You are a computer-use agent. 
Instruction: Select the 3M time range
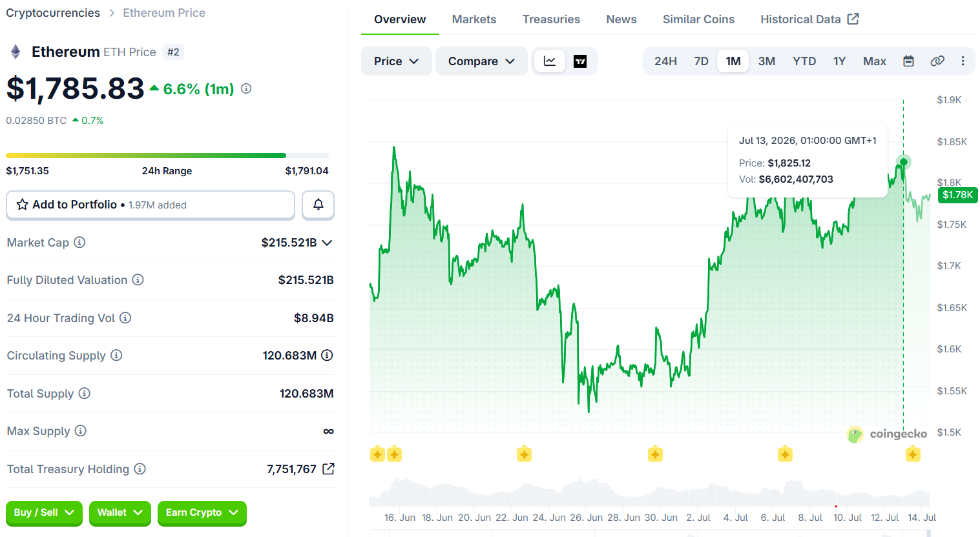tap(767, 61)
